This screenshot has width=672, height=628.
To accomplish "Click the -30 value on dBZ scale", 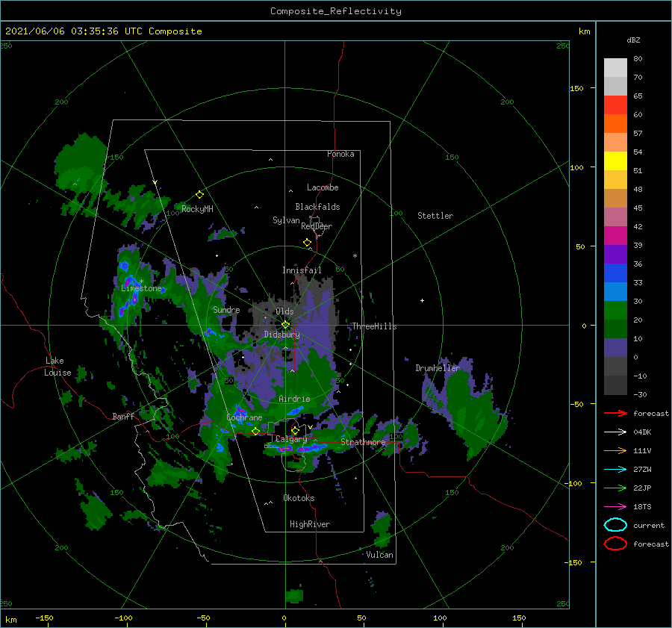I will 640,394.
